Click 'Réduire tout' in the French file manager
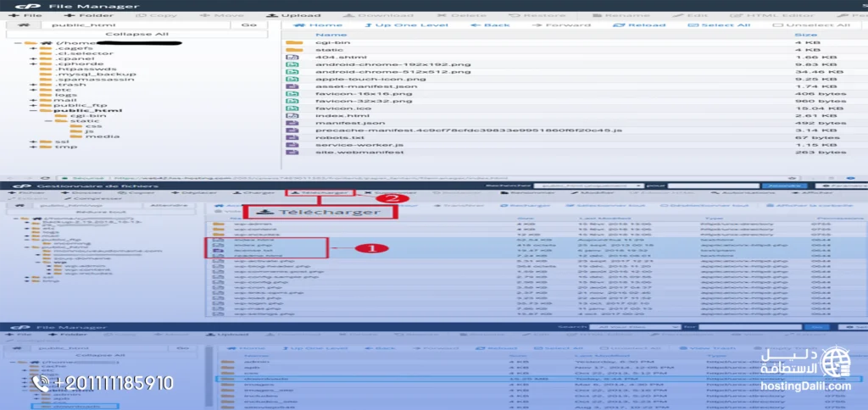 pos(102,213)
